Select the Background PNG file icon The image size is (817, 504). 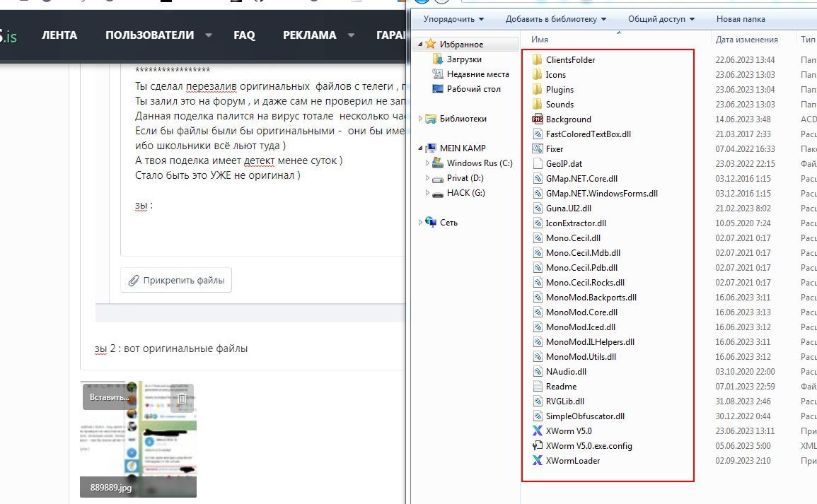click(537, 119)
